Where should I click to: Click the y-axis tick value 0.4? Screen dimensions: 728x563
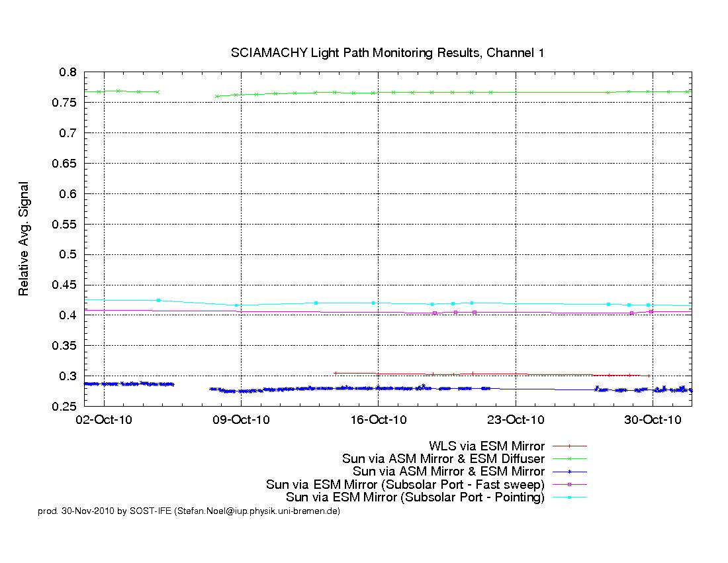click(68, 315)
